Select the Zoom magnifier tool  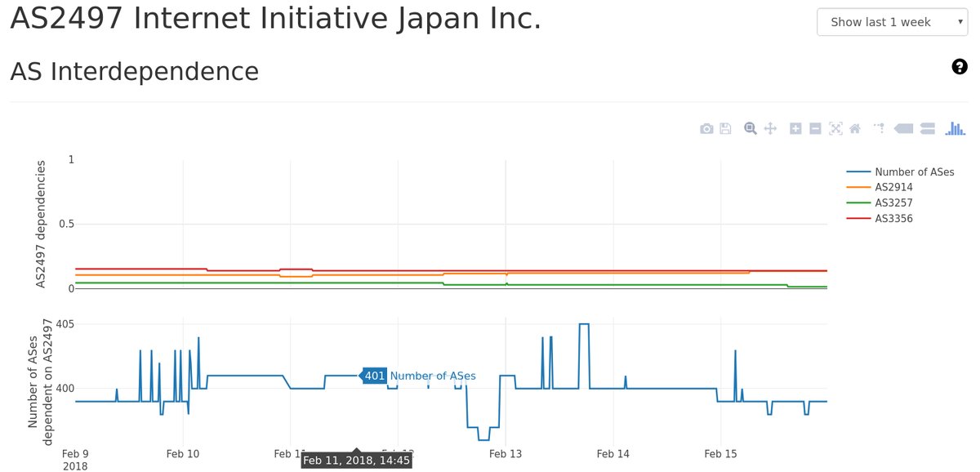coord(751,128)
